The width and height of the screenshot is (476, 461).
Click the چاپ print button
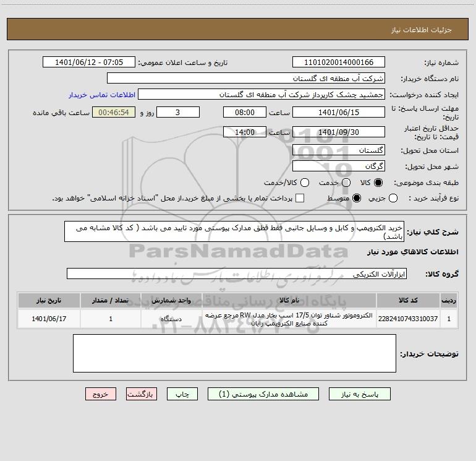click(182, 394)
